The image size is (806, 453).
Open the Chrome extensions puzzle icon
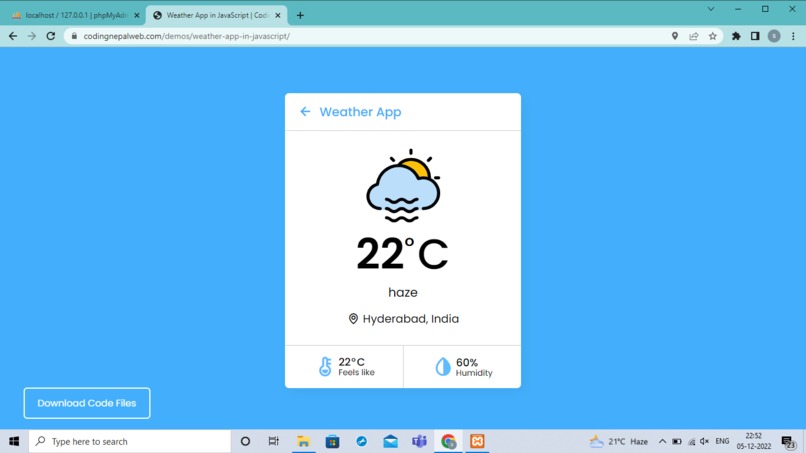click(736, 36)
